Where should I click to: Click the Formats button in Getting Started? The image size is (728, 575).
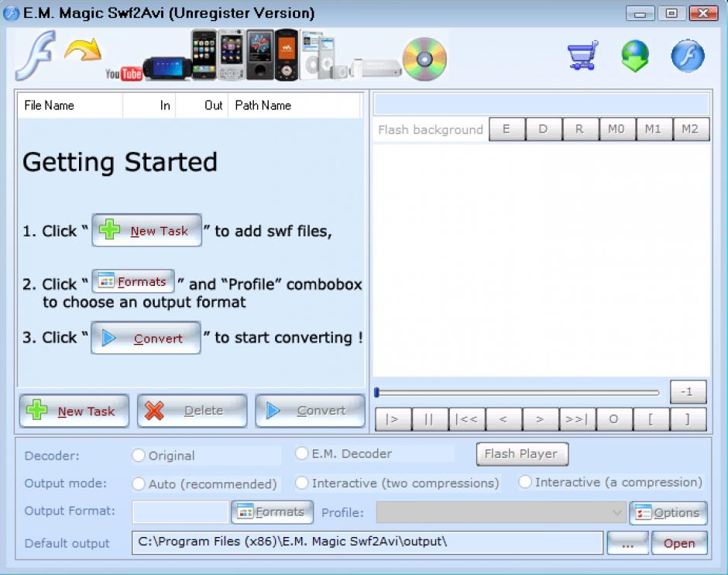click(x=133, y=281)
